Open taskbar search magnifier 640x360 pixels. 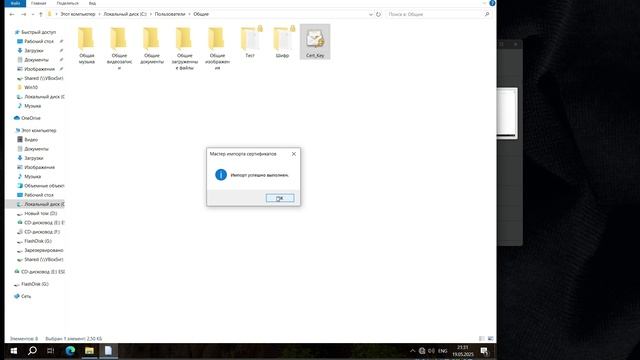[32, 351]
